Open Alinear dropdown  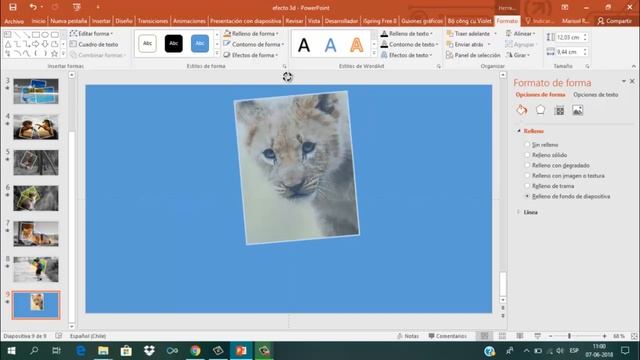(x=520, y=33)
